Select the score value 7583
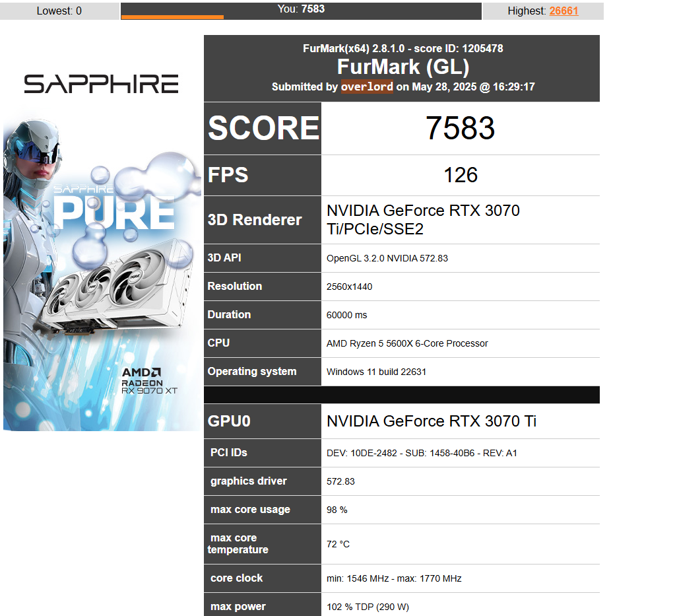675x616 pixels. pos(460,128)
